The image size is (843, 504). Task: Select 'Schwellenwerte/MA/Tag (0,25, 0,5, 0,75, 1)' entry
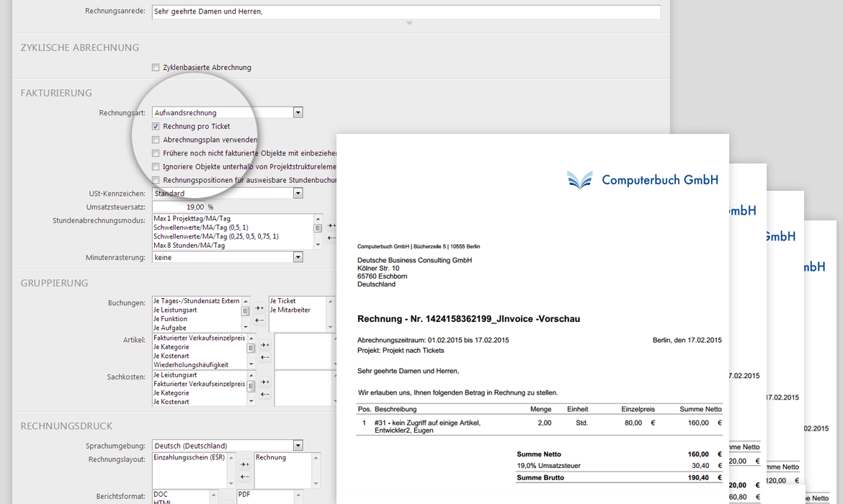[x=215, y=236]
